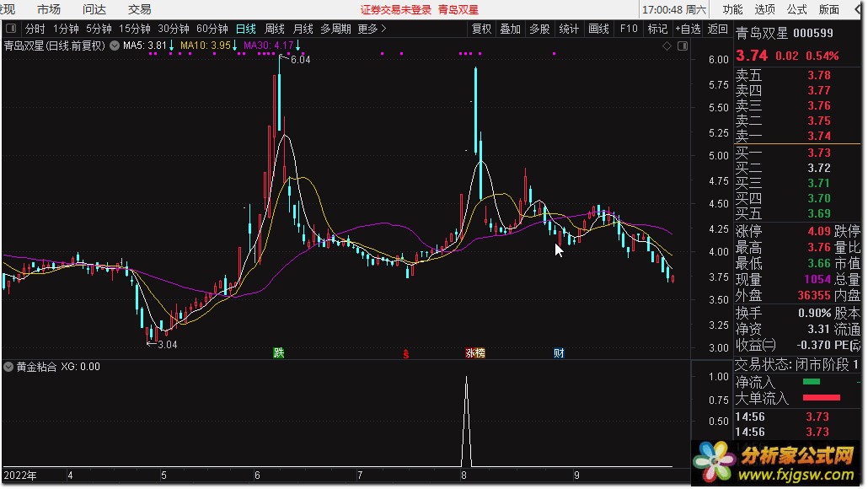868x489 pixels.
Task: Open the 公式 menu
Action: [x=796, y=9]
